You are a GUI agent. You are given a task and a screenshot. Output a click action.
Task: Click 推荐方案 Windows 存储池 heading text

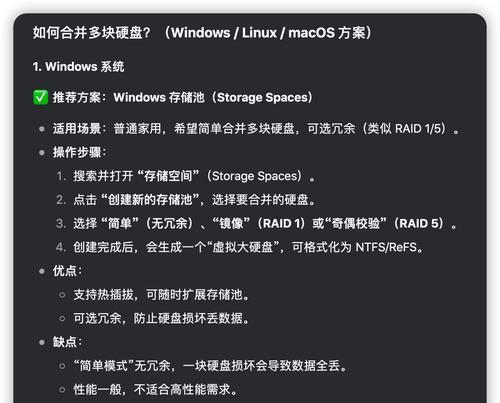pos(183,97)
